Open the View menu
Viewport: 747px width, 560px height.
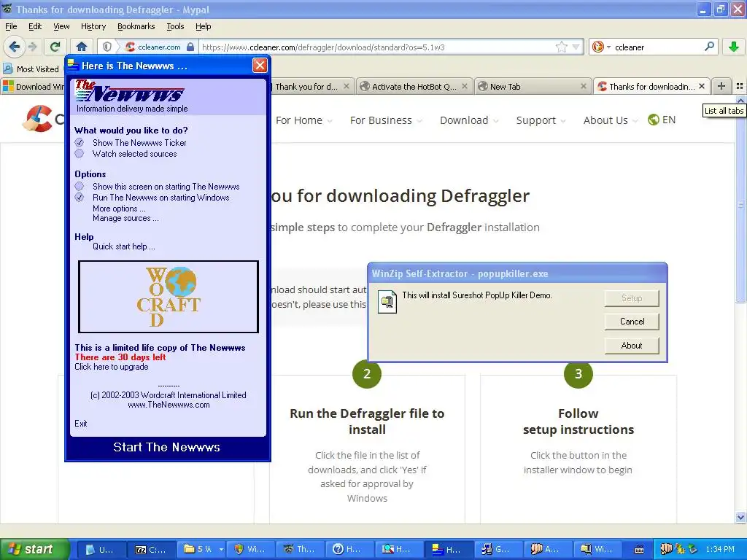(x=61, y=26)
